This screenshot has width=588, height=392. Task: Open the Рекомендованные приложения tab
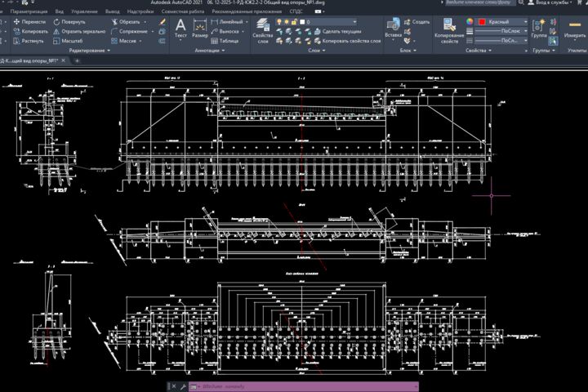247,11
